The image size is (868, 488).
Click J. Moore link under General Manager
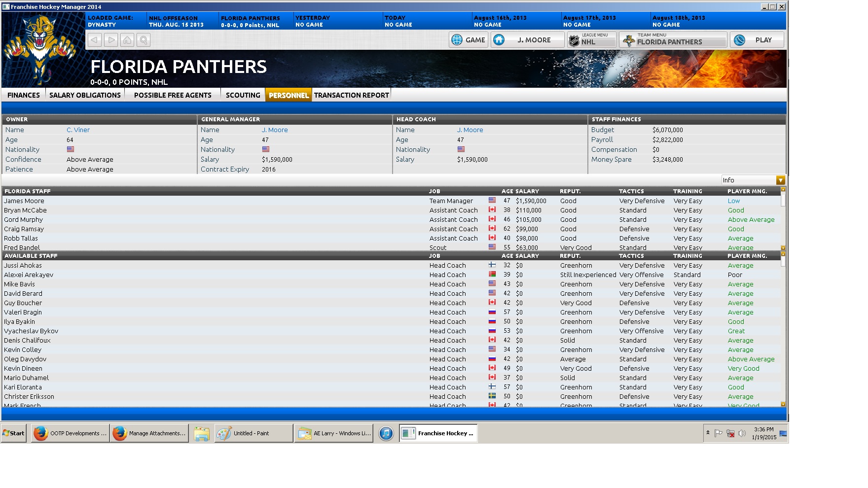[x=275, y=130]
